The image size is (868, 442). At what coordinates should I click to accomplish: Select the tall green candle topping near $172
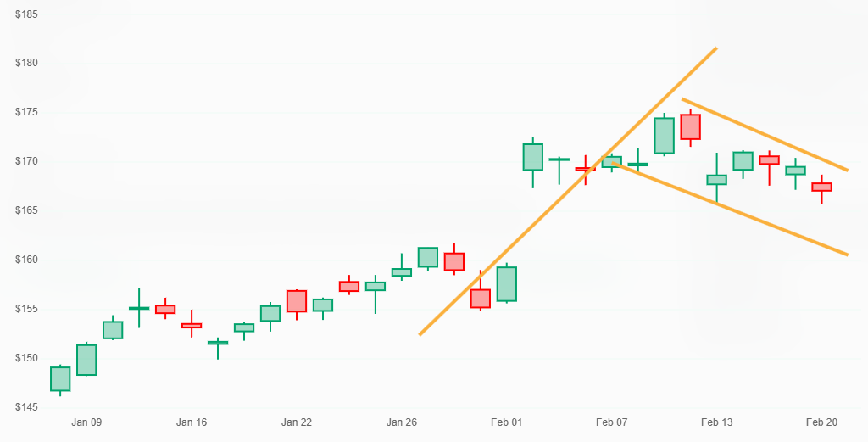tap(532, 157)
